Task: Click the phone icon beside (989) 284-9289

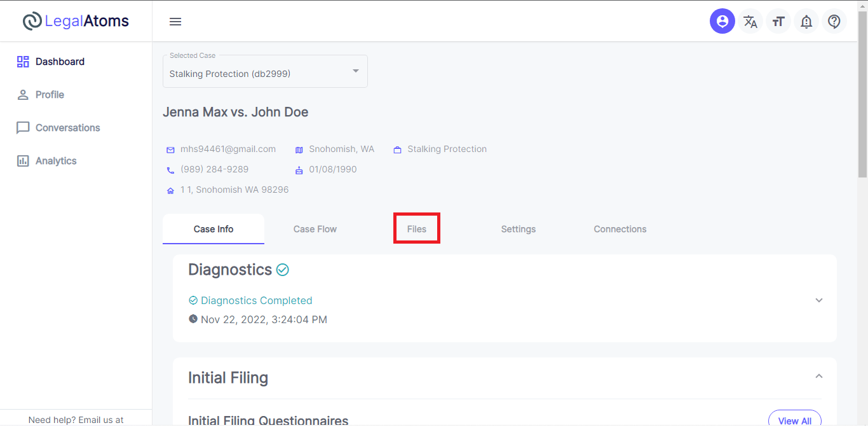Action: click(170, 170)
